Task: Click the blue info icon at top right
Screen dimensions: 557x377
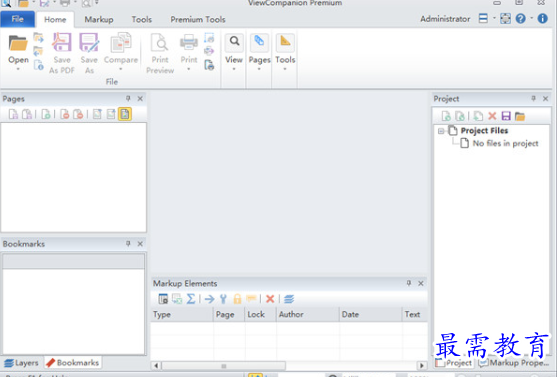Action: coord(542,18)
